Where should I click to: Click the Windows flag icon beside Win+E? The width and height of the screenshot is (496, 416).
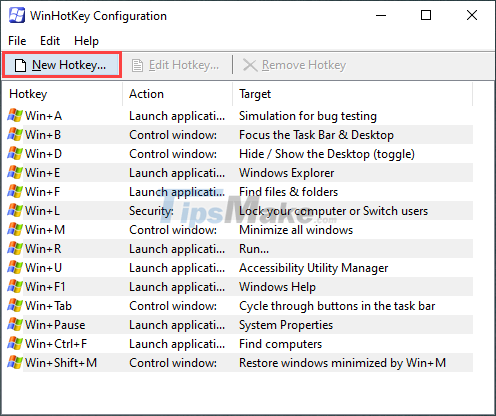[15, 173]
